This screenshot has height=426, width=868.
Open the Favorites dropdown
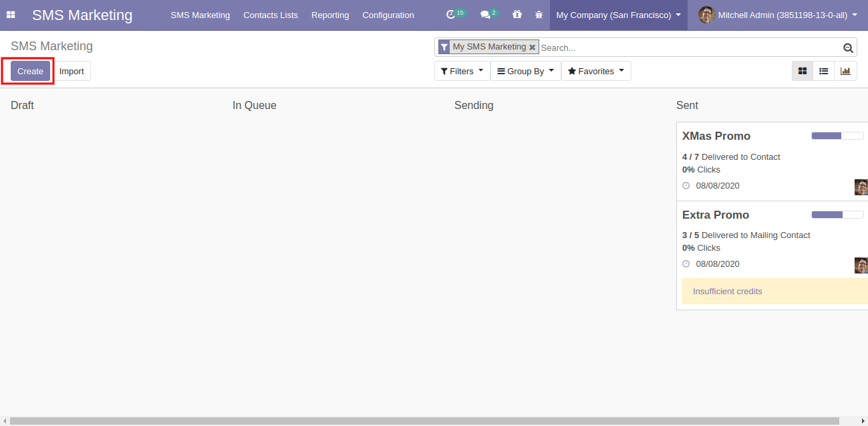[x=596, y=71]
